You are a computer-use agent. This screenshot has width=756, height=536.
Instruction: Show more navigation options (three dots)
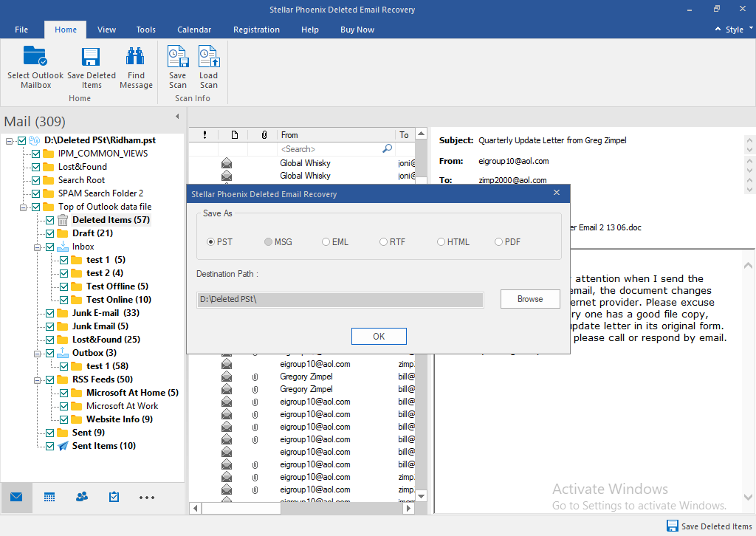[147, 498]
